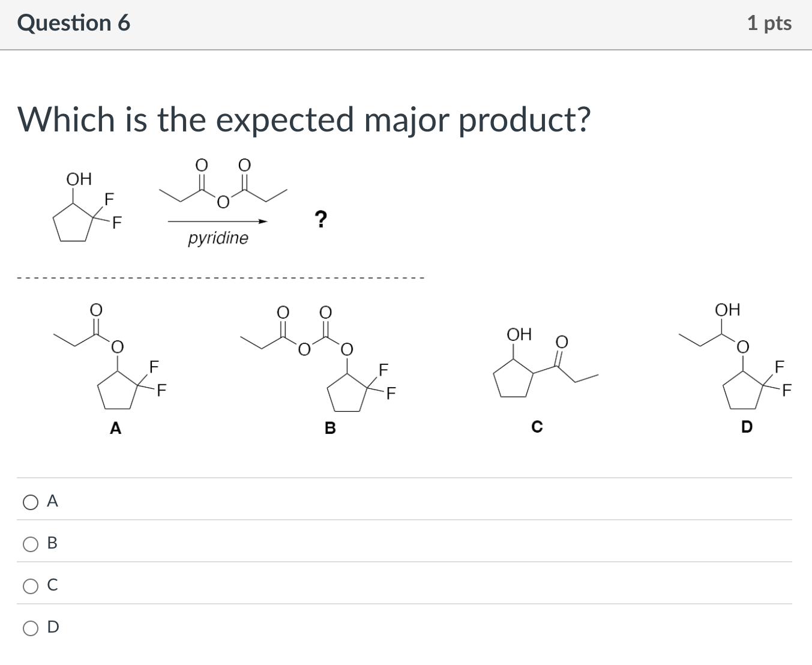
Task: Click the answer label D text
Action: [53, 627]
